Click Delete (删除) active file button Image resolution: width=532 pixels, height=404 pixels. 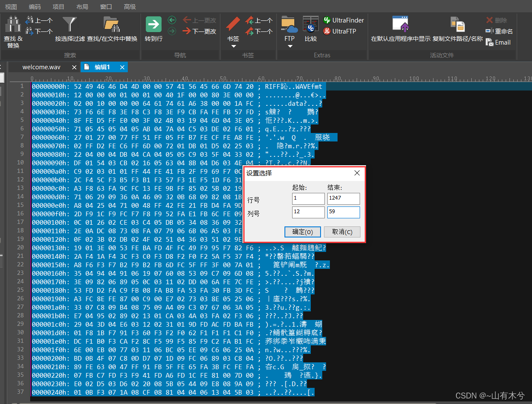(496, 20)
